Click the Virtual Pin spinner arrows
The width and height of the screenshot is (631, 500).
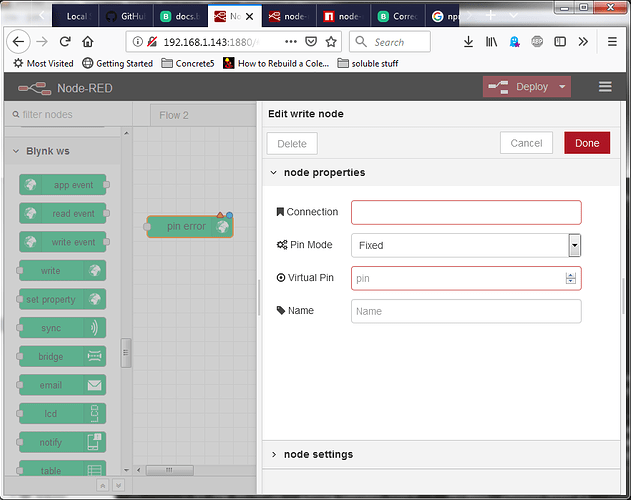click(x=570, y=278)
